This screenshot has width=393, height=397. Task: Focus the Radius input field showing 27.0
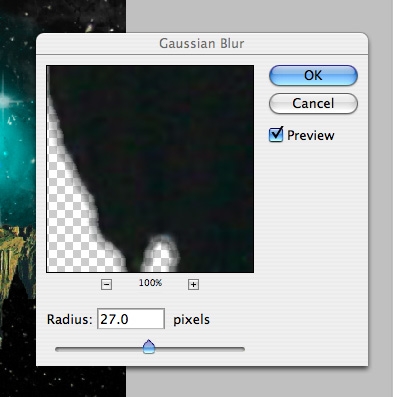coord(131,319)
